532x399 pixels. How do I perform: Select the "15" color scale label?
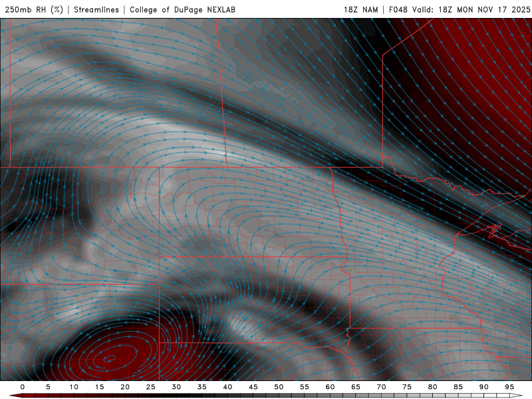(99, 387)
